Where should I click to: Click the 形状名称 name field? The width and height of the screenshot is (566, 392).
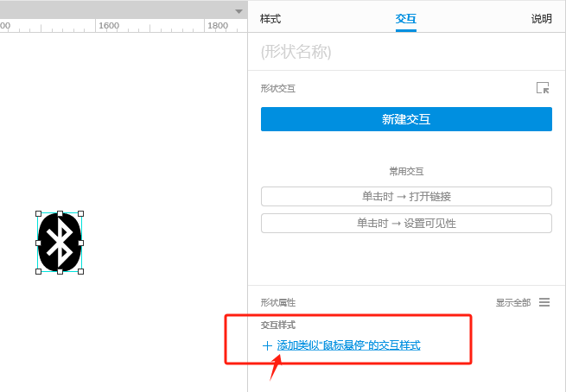click(406, 52)
